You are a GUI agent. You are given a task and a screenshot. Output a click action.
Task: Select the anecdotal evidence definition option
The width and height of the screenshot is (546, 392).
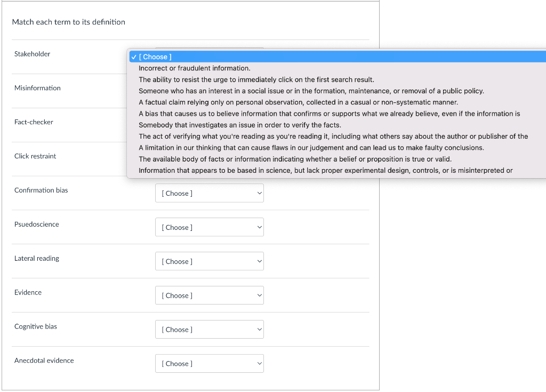[x=267, y=102]
